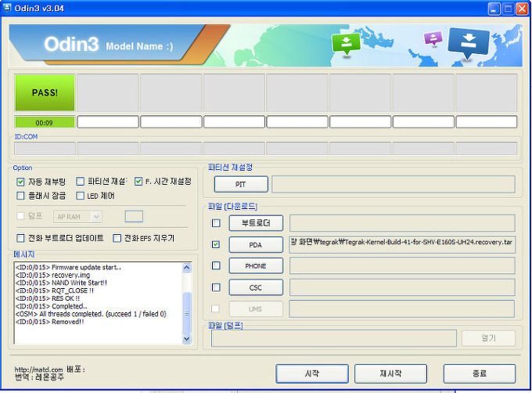This screenshot has width=532, height=393.
Task: Tick the checkbox beside CSC button
Action: point(216,287)
